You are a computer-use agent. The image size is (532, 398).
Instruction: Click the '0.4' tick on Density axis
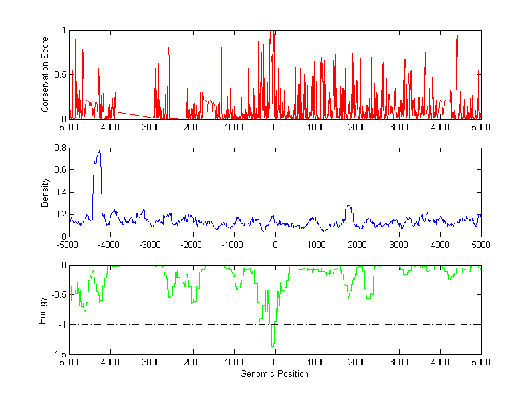(x=59, y=192)
